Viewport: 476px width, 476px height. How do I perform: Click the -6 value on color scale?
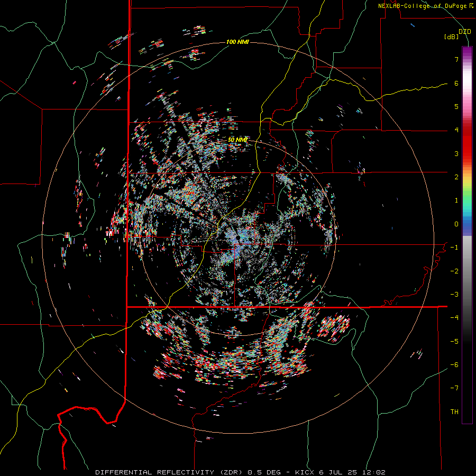coord(454,365)
